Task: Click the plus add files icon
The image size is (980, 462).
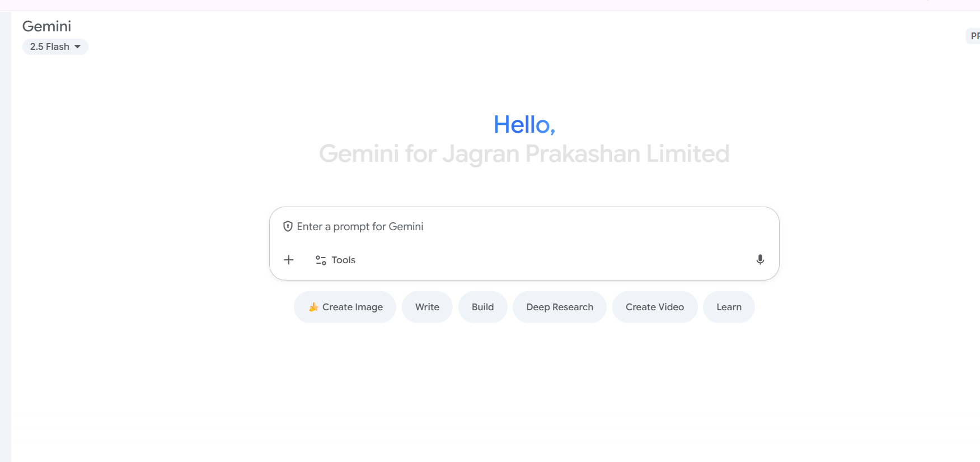Action: [289, 260]
